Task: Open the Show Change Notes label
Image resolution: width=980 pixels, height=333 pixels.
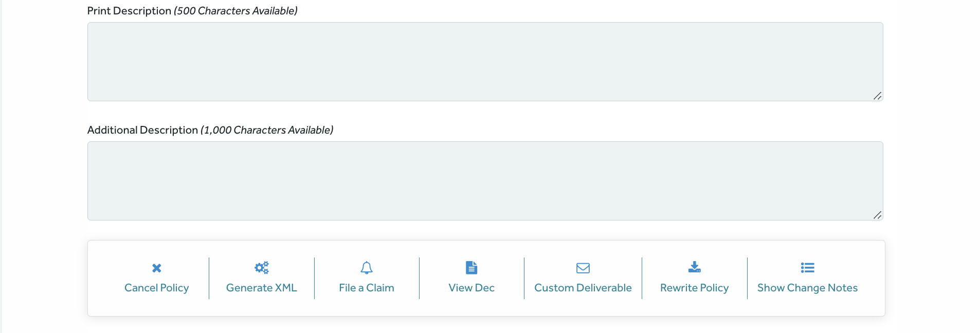Action: point(808,288)
